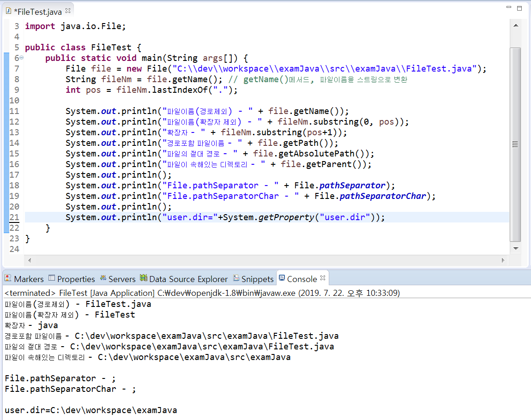Open the Data Source Explorer tab
This screenshot has height=420, width=531.
pyautogui.click(x=184, y=279)
